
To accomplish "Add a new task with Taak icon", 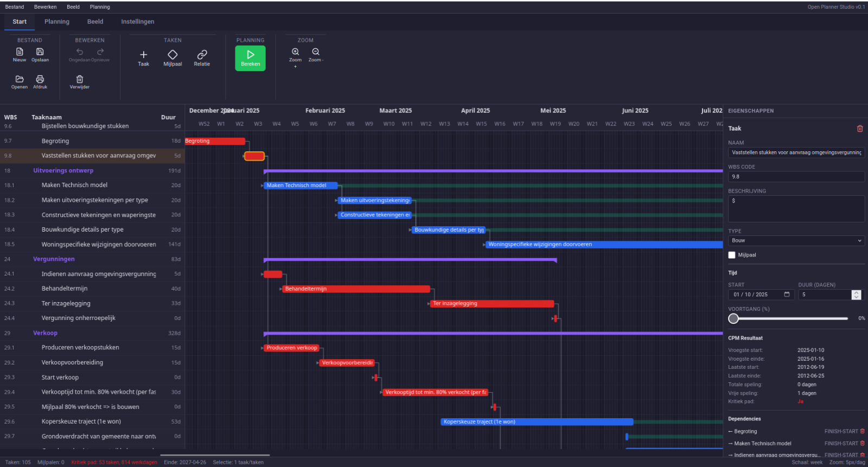I will point(143,55).
